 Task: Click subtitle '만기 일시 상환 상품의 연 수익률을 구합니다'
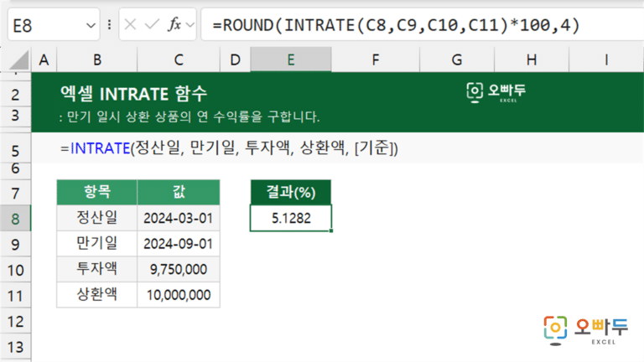193,116
